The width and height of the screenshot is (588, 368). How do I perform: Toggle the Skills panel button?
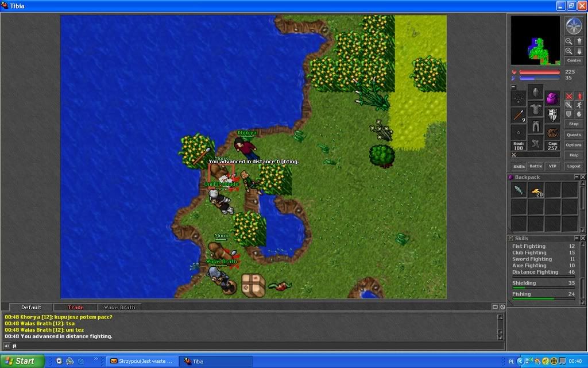tap(519, 166)
